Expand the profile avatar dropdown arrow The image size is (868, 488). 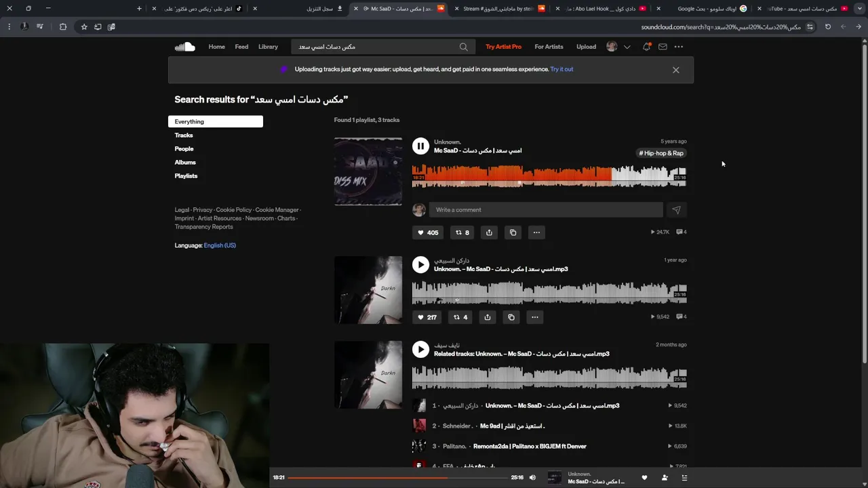(627, 47)
